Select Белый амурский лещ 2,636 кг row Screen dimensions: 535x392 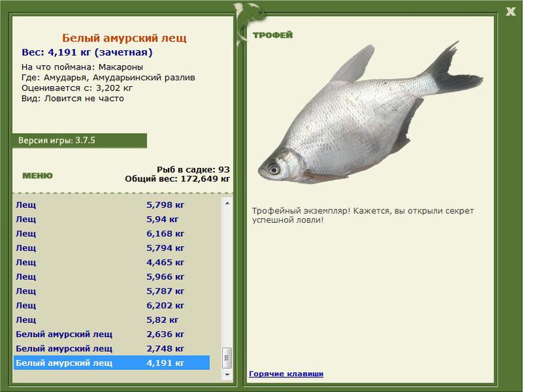click(x=112, y=334)
